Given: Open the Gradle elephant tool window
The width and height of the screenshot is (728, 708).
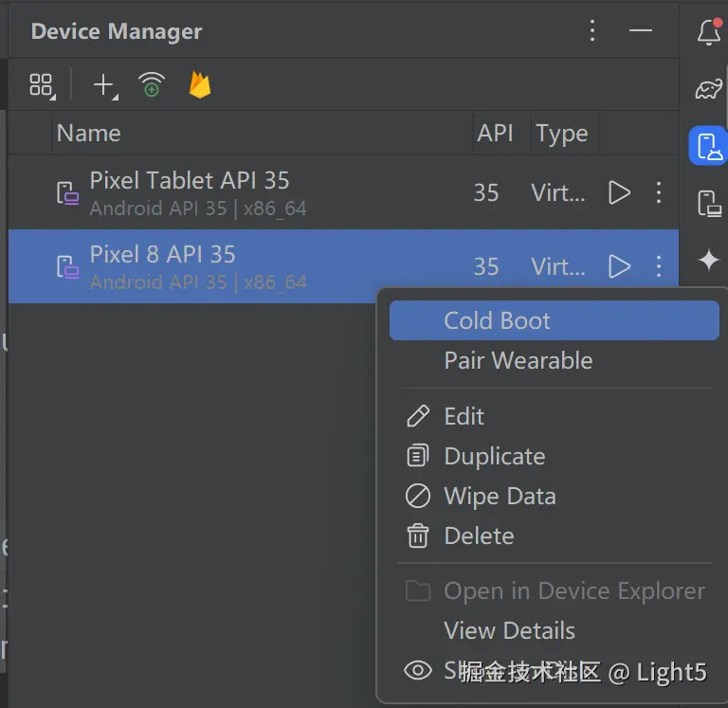Looking at the screenshot, I should 708,89.
